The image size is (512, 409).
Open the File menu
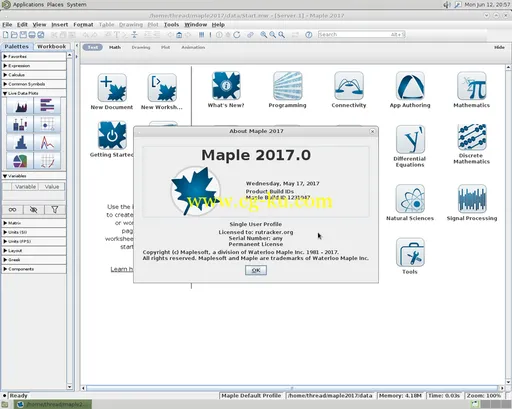coord(7,25)
